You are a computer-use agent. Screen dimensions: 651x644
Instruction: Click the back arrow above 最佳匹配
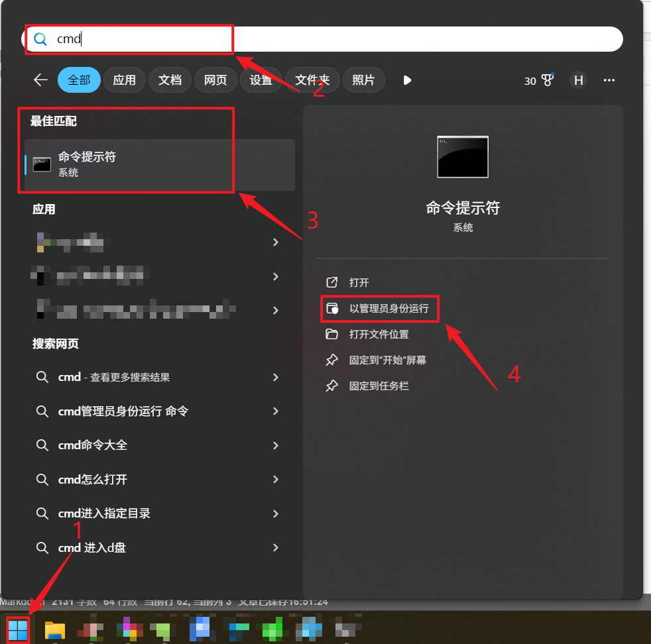click(x=40, y=80)
